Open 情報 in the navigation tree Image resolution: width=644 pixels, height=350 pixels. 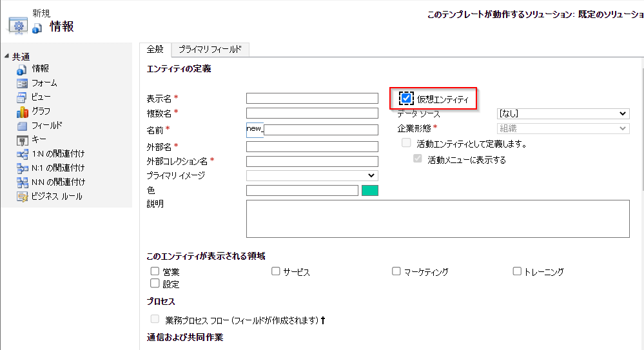[x=40, y=68]
